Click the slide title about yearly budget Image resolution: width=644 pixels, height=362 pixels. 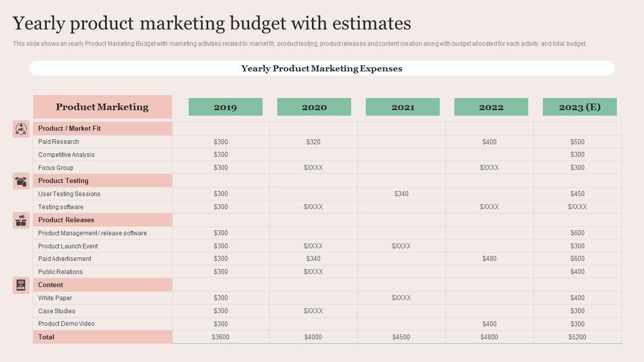pos(212,24)
